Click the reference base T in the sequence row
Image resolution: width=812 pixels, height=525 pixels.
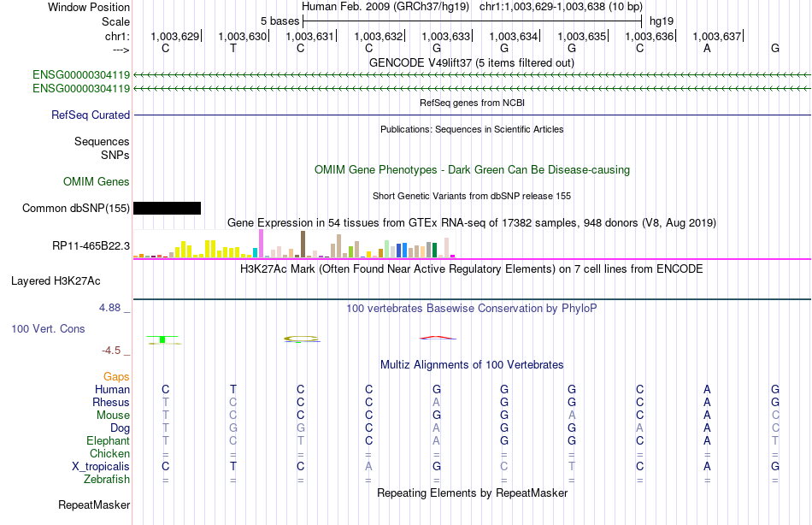coord(233,48)
